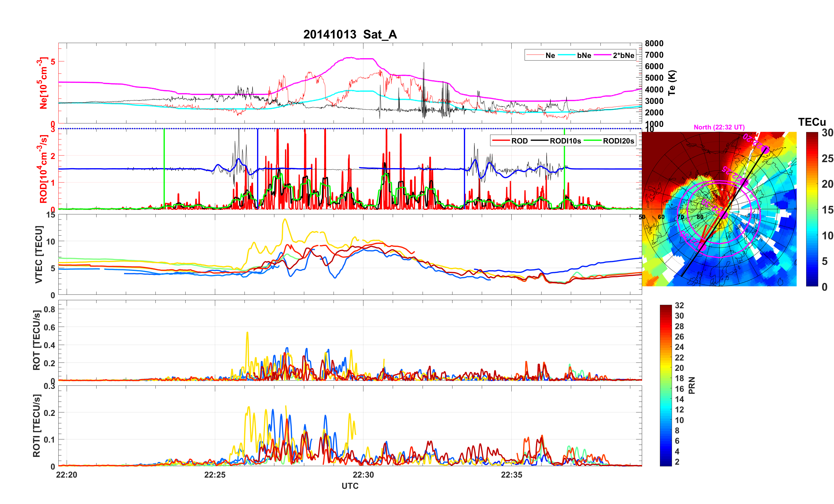The image size is (834, 504).
Task: Click the plot title 20141013 Sat_A
Action: pyautogui.click(x=350, y=34)
